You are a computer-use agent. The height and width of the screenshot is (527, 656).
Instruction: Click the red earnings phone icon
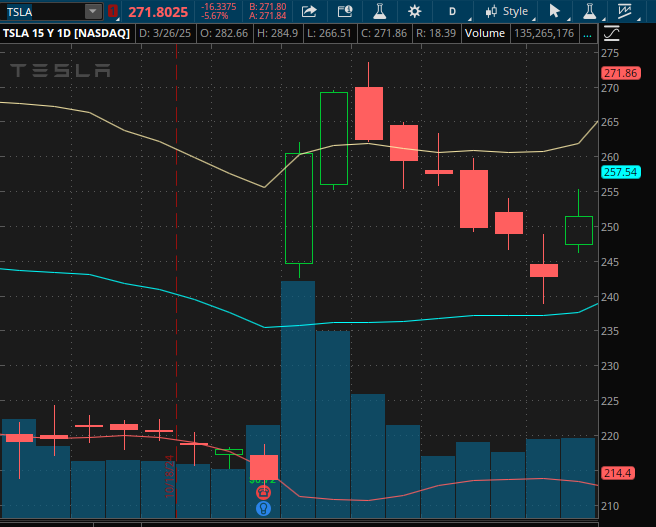click(x=263, y=492)
